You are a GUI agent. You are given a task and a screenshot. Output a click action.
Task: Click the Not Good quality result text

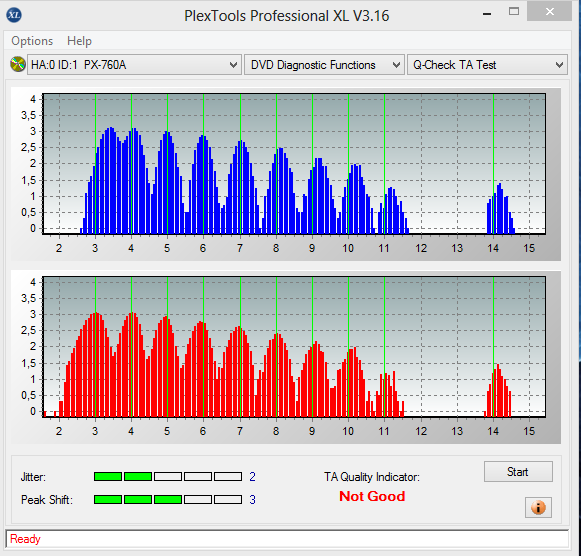(x=372, y=496)
